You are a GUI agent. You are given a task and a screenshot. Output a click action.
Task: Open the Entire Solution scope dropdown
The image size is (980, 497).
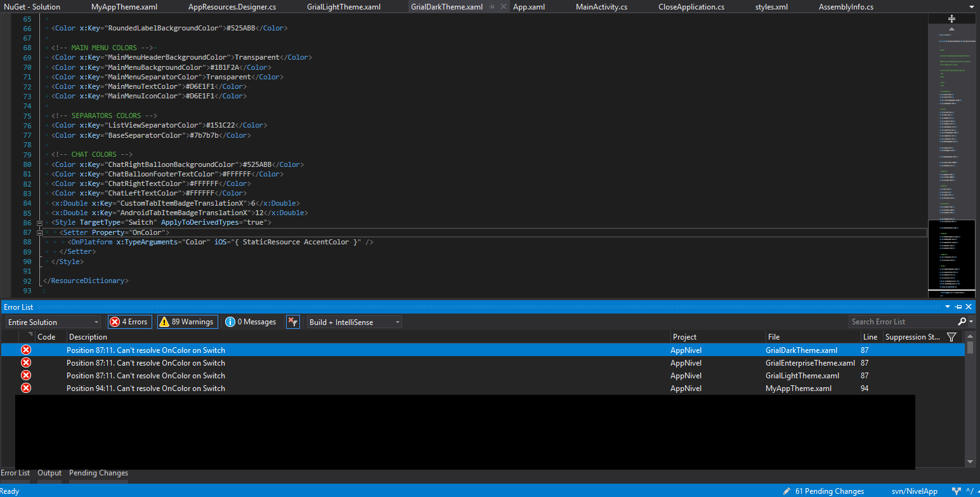(53, 321)
